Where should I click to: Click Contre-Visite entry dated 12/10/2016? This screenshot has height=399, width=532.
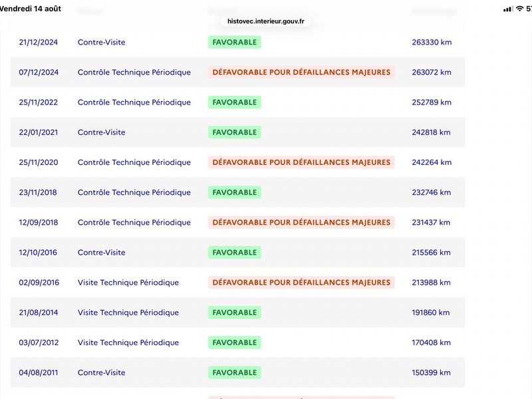[102, 253]
